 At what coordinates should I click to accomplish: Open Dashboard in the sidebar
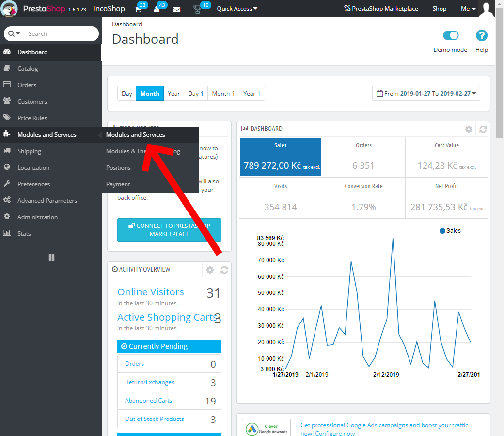tap(51, 52)
